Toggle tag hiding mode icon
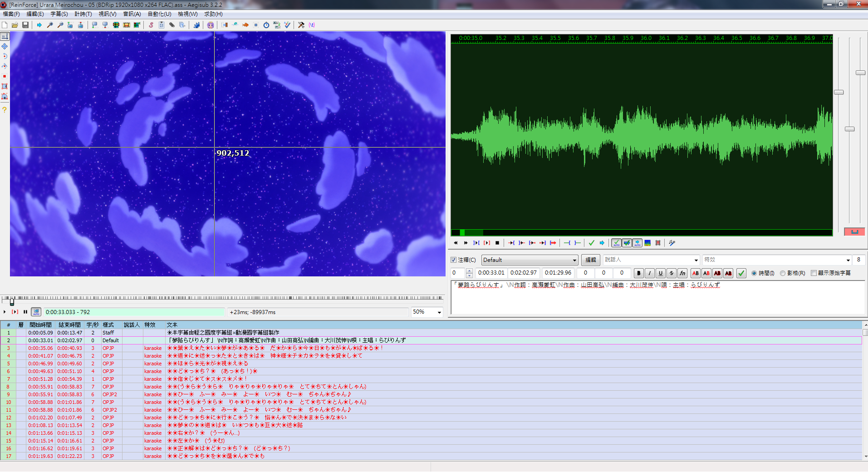This screenshot has width=868, height=472. 312,25
